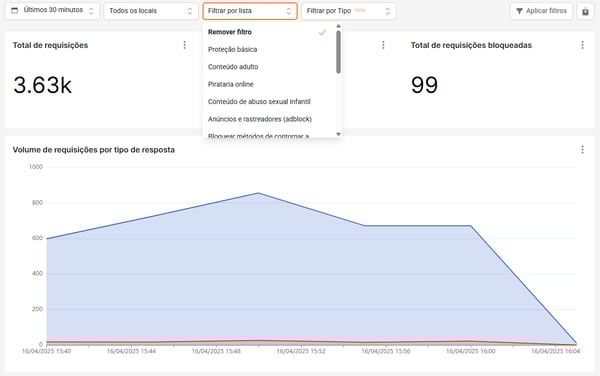Click the 3.63k total requests value
The width and height of the screenshot is (600, 376).
point(42,85)
